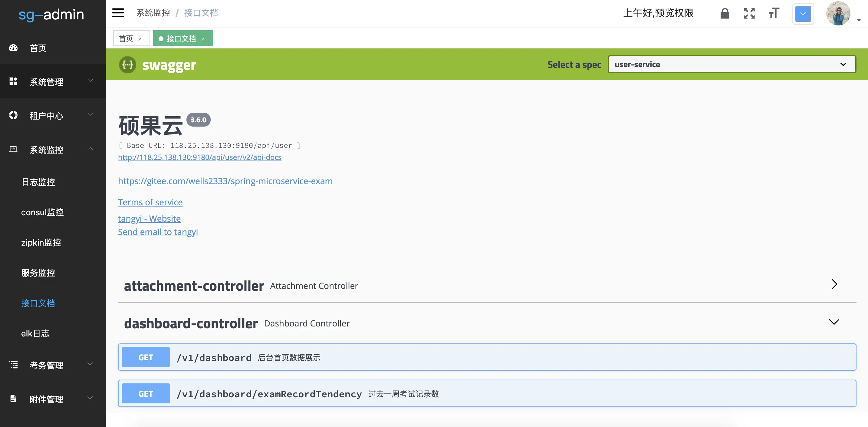Open the Terms of service link

pyautogui.click(x=150, y=202)
